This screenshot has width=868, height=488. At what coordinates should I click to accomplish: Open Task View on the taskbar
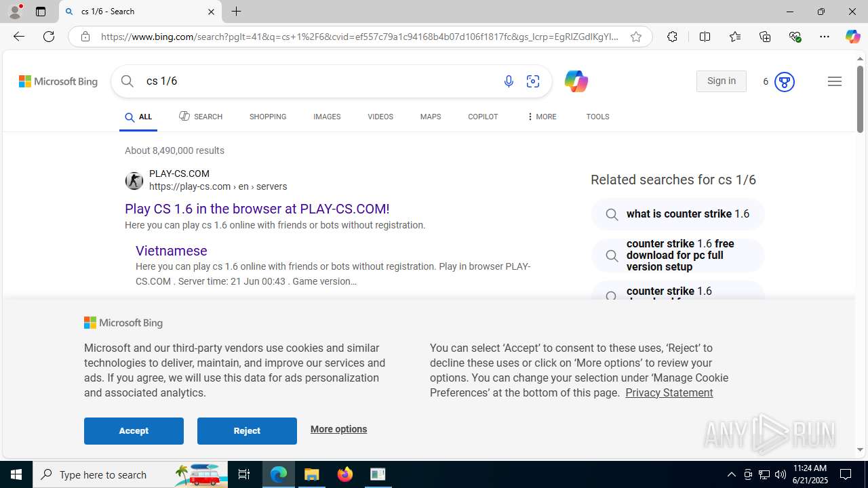(x=244, y=474)
